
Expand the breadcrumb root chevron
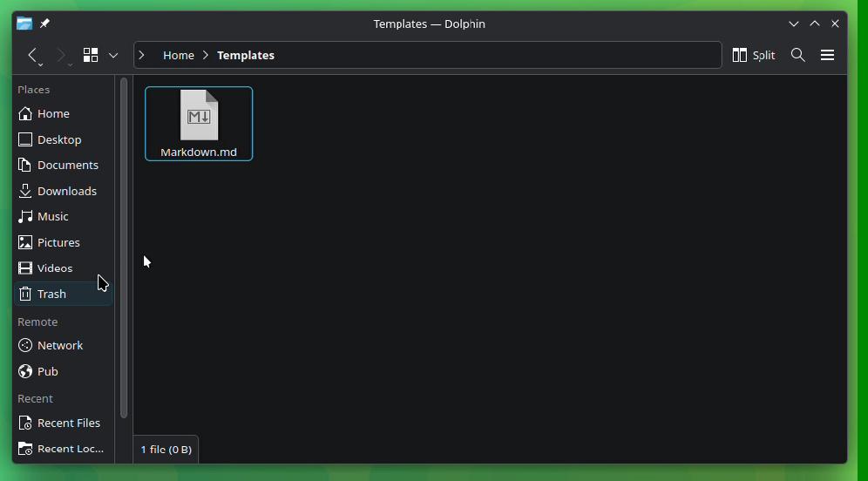[142, 56]
